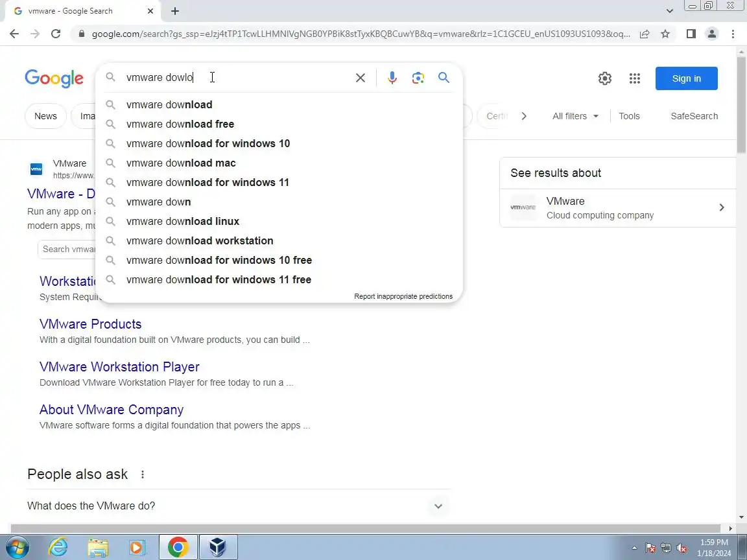
Task: Click the scroll down arrow of vertical scrollbar
Action: (x=742, y=517)
